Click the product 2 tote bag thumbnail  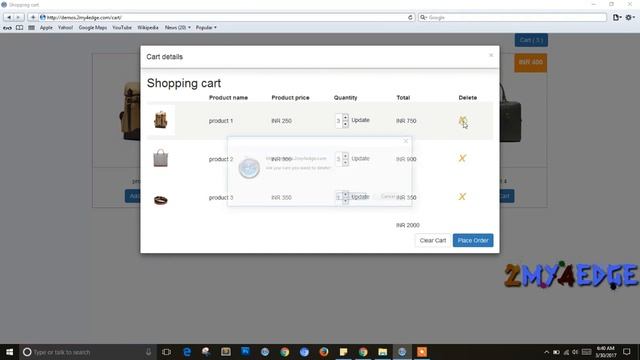pyautogui.click(x=160, y=158)
